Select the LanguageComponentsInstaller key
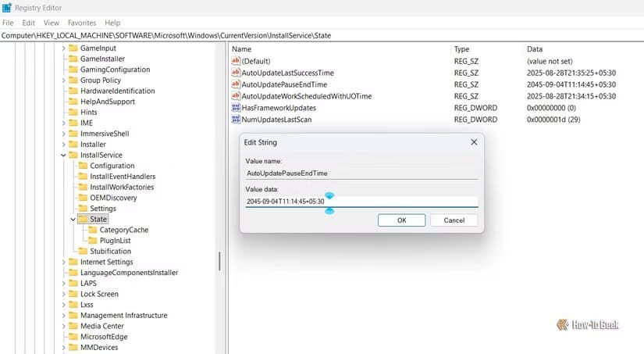644x354 pixels. coord(130,273)
